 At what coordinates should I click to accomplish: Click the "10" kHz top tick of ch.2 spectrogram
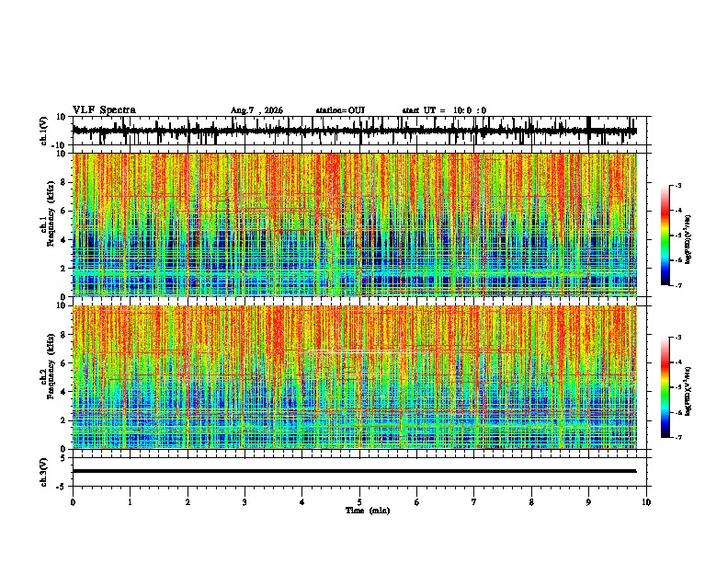(62, 305)
